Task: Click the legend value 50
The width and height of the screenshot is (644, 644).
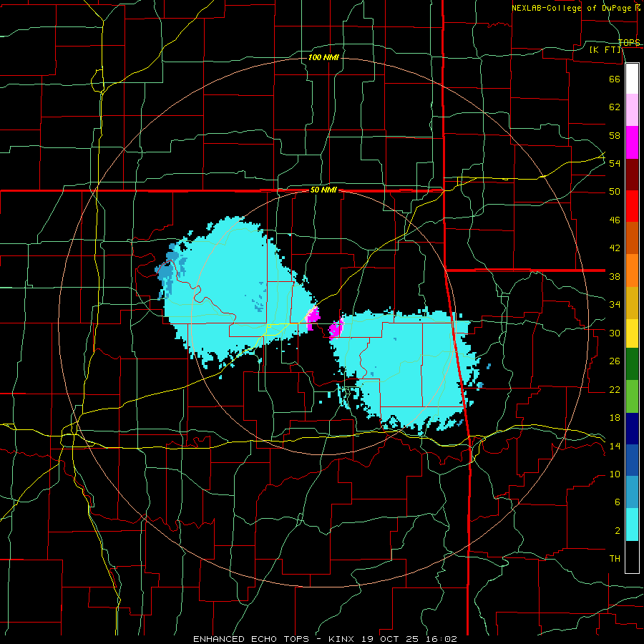Action: (615, 192)
